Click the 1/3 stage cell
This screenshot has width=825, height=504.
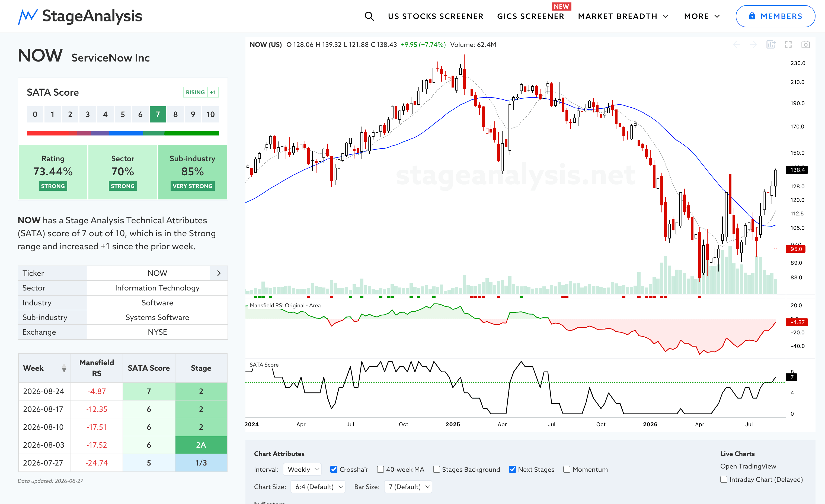click(201, 463)
